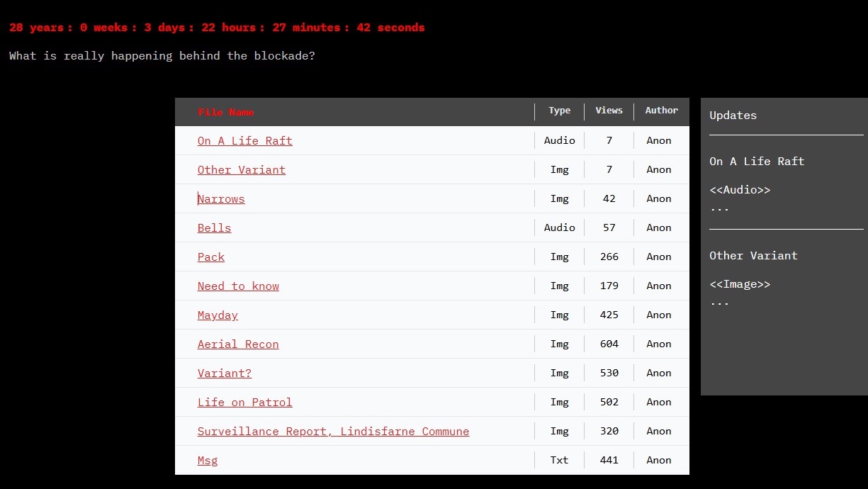The width and height of the screenshot is (868, 489).
Task: View the "Mayday" image
Action: 217,315
